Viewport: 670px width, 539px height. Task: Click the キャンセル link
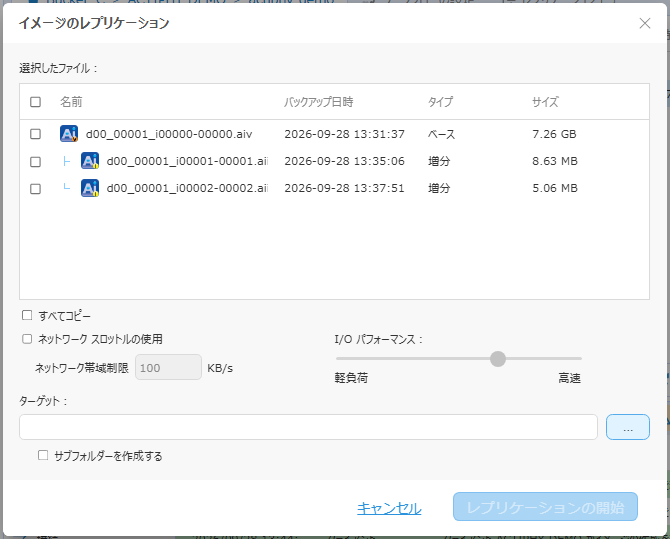(389, 508)
